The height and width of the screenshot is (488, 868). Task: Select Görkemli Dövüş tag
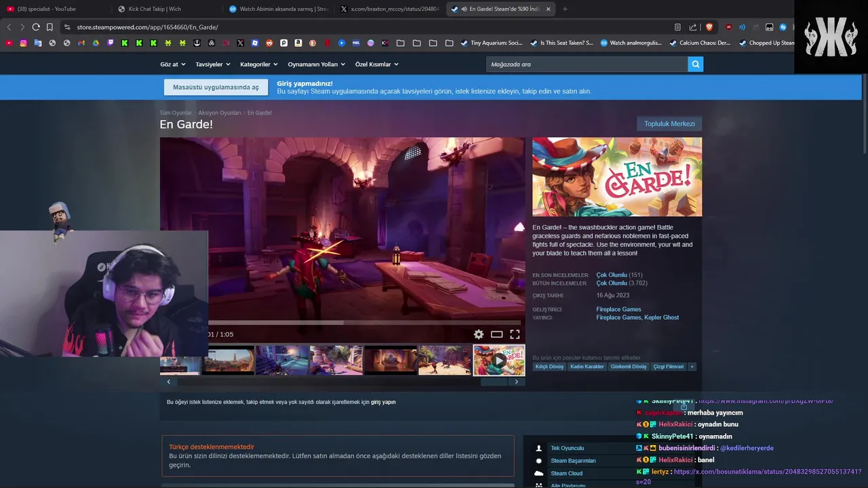pos(629,367)
